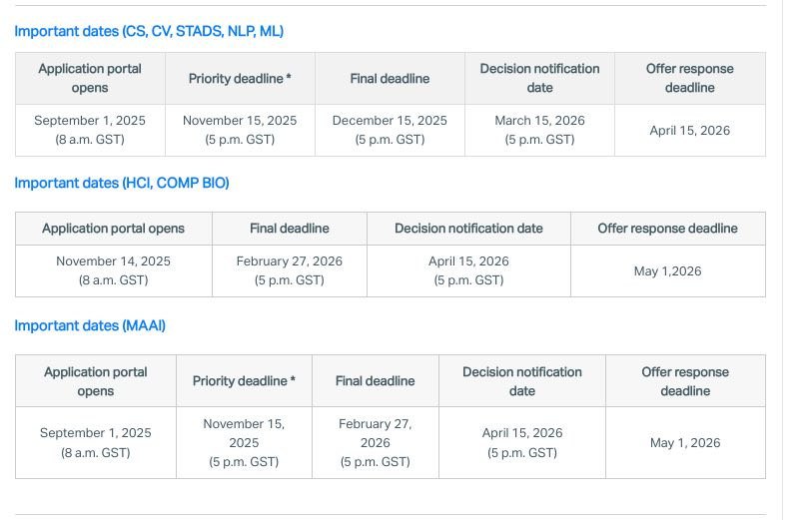This screenshot has width=812, height=520.
Task: Click "Final deadline" header in the first table
Action: click(390, 78)
